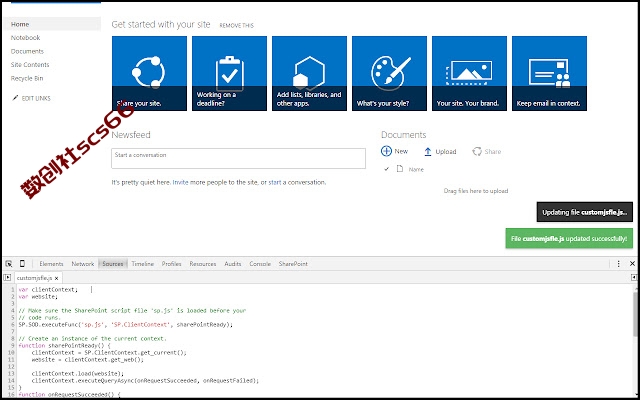Click the Share sync icon in Documents

[x=476, y=151]
